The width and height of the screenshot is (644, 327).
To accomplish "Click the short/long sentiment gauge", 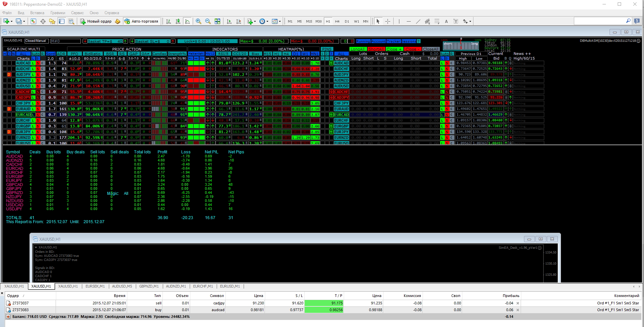I will click(461, 45).
